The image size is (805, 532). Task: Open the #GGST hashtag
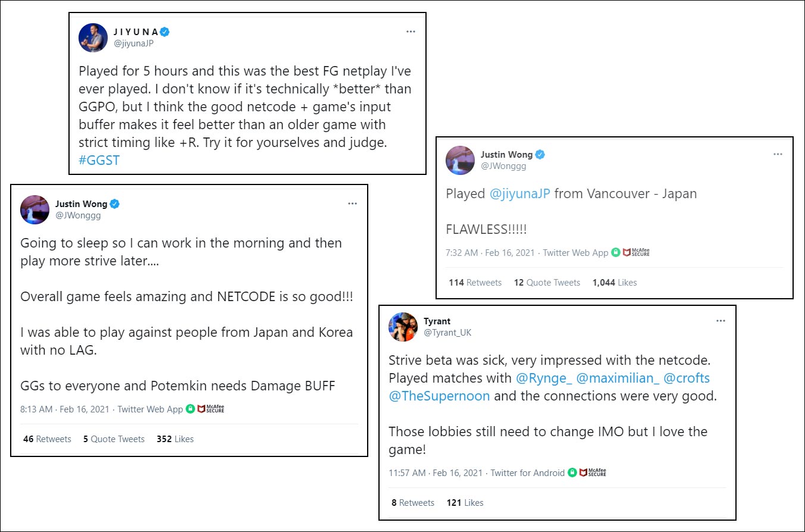point(99,160)
